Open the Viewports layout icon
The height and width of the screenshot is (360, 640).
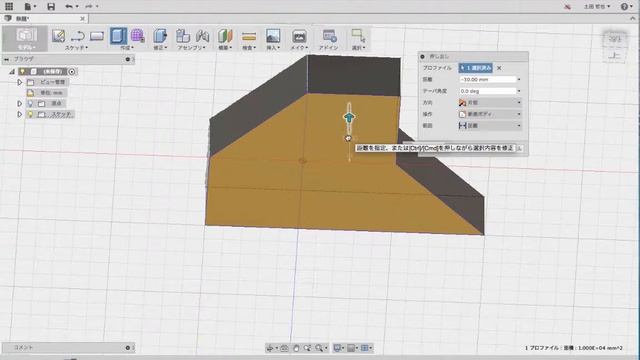365,348
